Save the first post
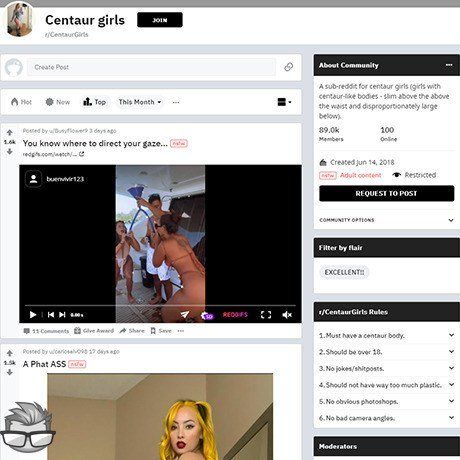Viewport: 460px width, 460px height. [x=161, y=331]
